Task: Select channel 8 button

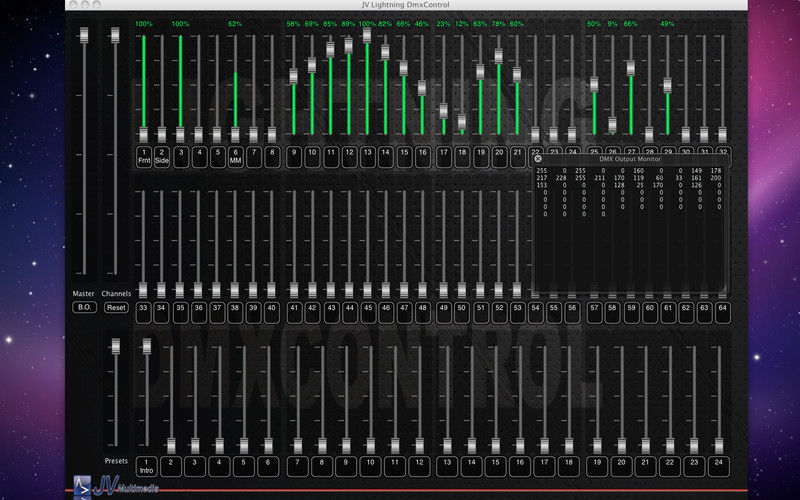Action: (x=272, y=157)
